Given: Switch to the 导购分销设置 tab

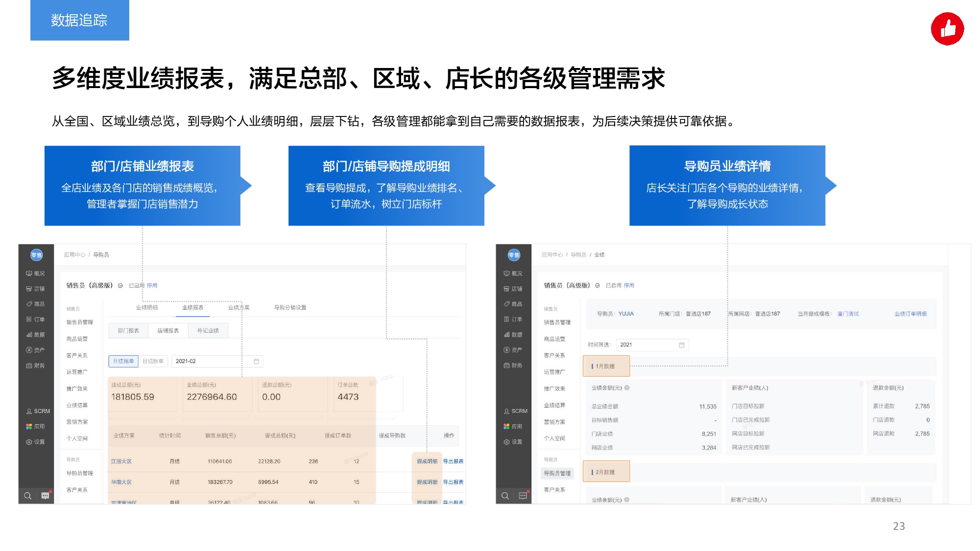Looking at the screenshot, I should point(290,307).
